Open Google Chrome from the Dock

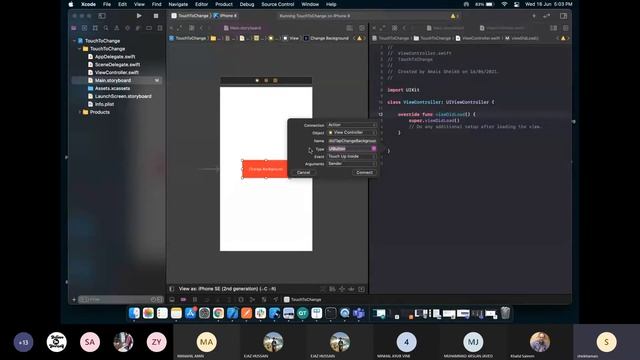[218, 313]
